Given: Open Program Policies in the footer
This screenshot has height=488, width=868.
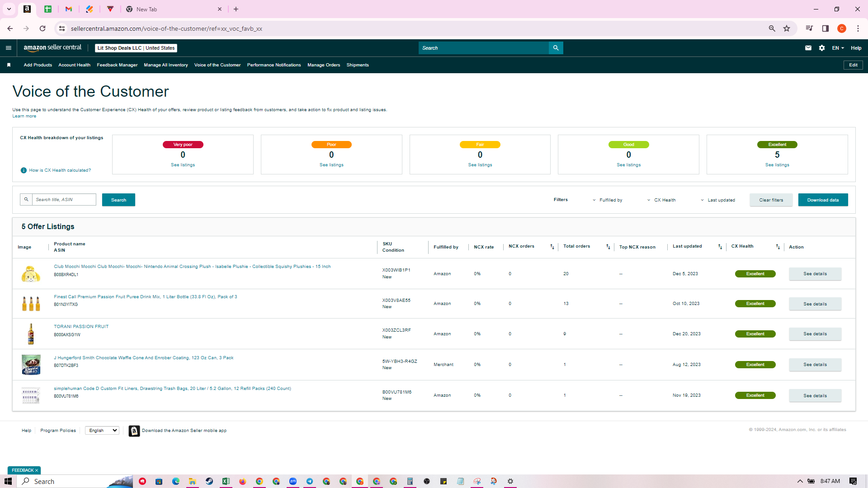Looking at the screenshot, I should (x=58, y=431).
